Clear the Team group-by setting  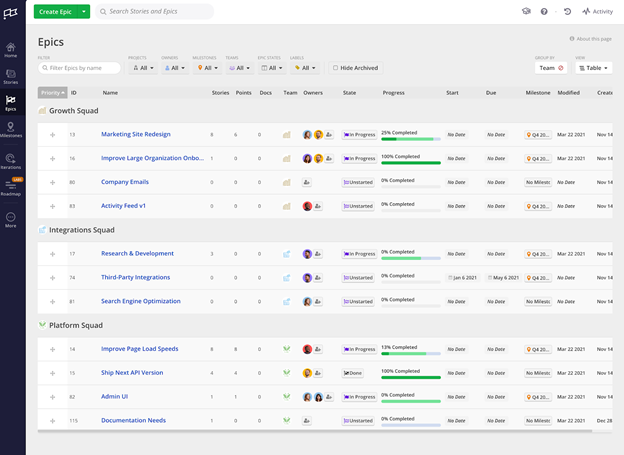(x=561, y=68)
